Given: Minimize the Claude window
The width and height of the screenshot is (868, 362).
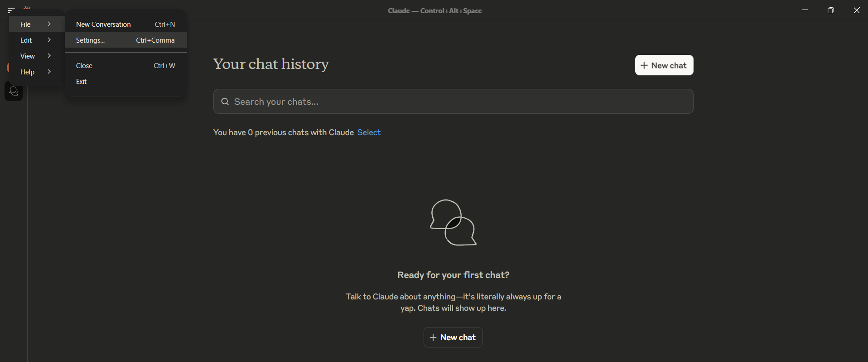Looking at the screenshot, I should (x=805, y=10).
